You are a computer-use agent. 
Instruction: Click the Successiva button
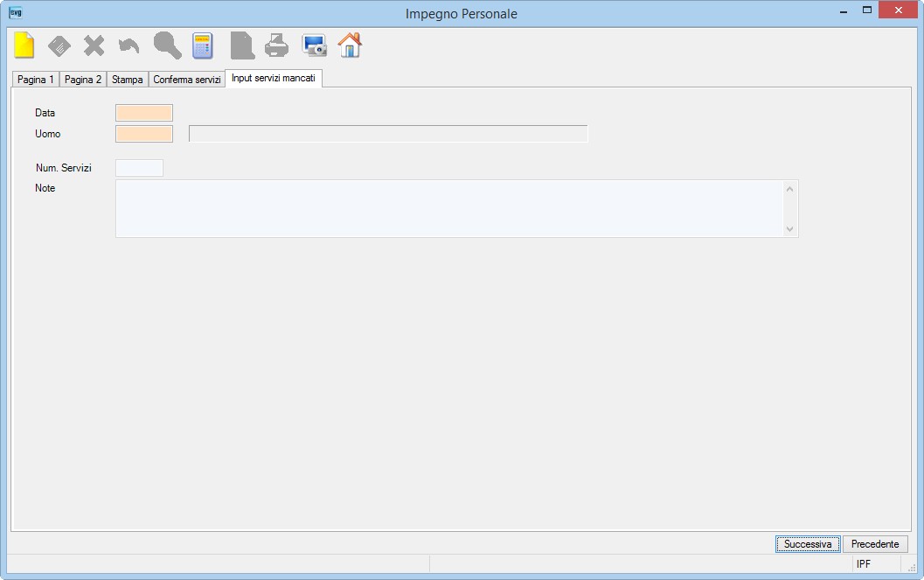(x=808, y=544)
